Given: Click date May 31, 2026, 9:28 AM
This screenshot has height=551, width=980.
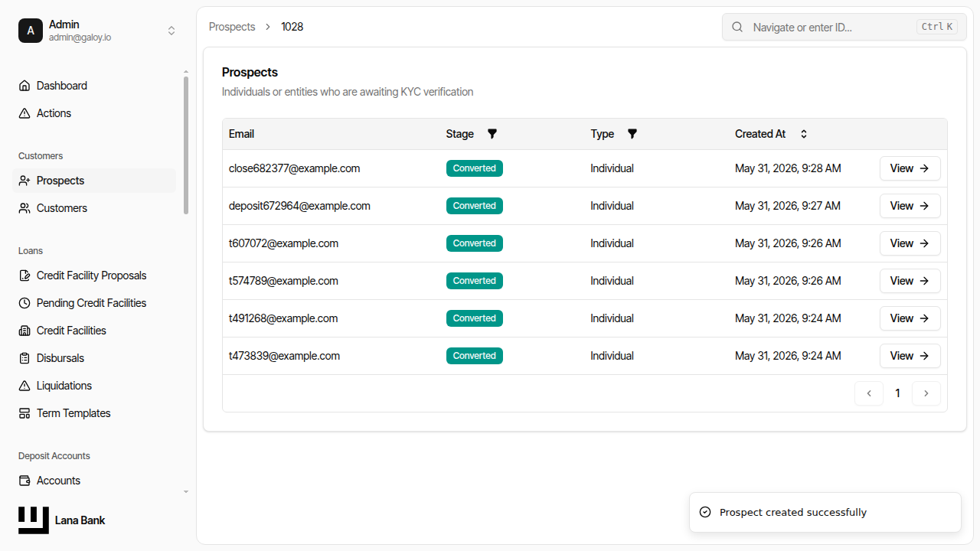Looking at the screenshot, I should (788, 168).
